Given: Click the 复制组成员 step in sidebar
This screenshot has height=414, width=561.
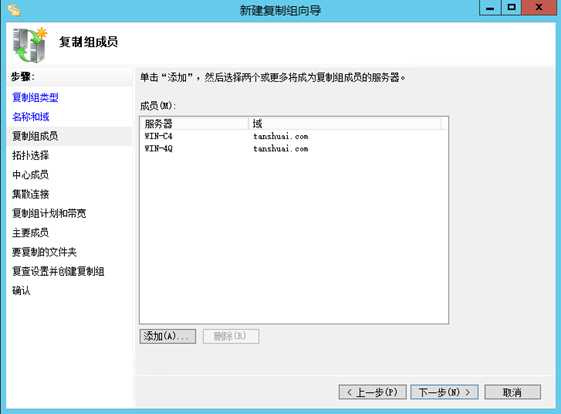Looking at the screenshot, I should coord(35,136).
